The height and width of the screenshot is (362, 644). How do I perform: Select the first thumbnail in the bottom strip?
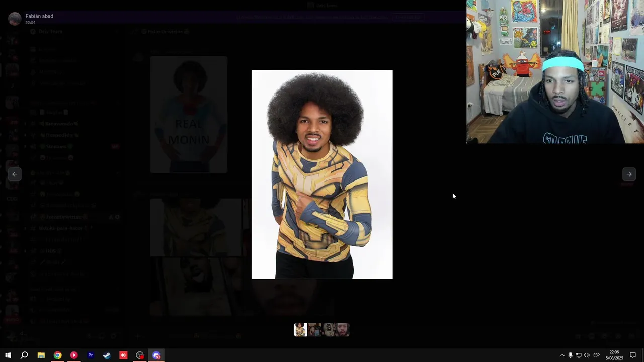point(300,330)
